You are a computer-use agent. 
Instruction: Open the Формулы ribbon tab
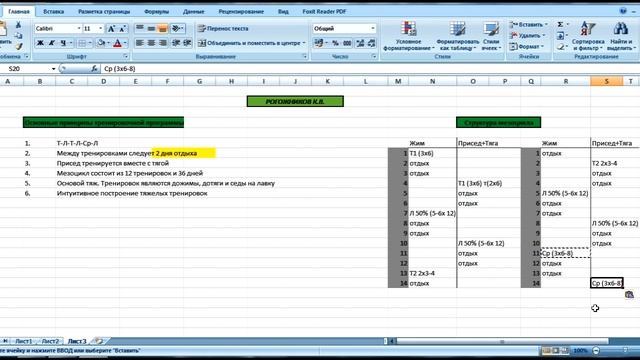pyautogui.click(x=156, y=11)
